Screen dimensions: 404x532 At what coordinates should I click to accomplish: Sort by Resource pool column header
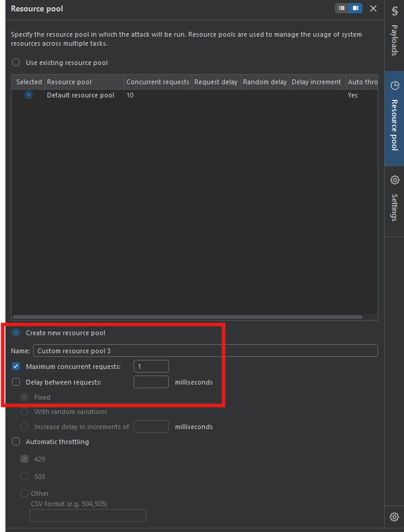coord(84,82)
